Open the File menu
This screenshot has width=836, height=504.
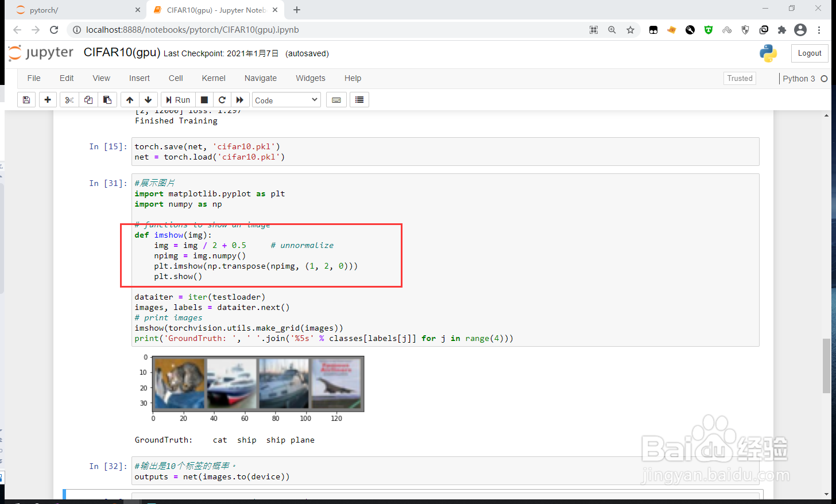[x=34, y=78]
